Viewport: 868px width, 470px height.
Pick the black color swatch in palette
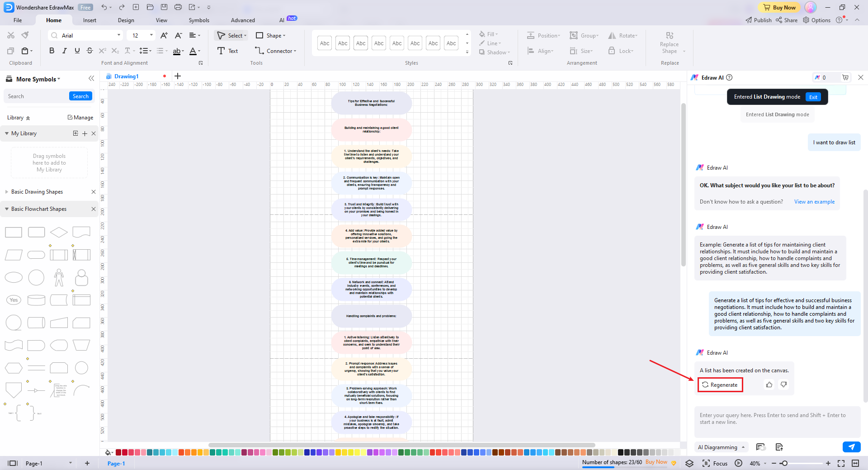click(x=621, y=452)
